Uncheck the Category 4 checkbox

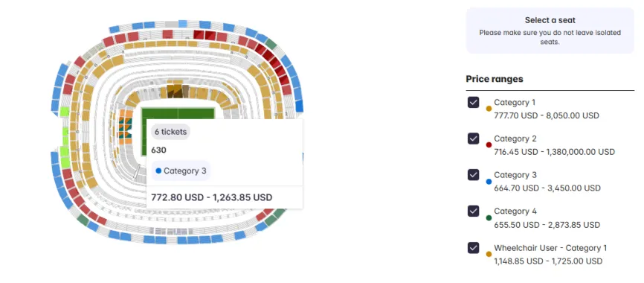[x=473, y=212]
